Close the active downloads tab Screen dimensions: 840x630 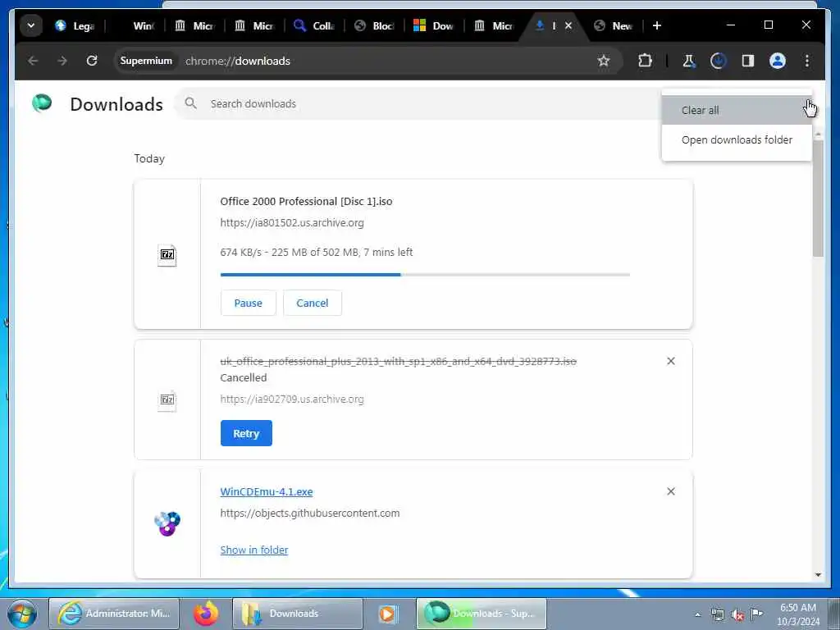pos(568,25)
